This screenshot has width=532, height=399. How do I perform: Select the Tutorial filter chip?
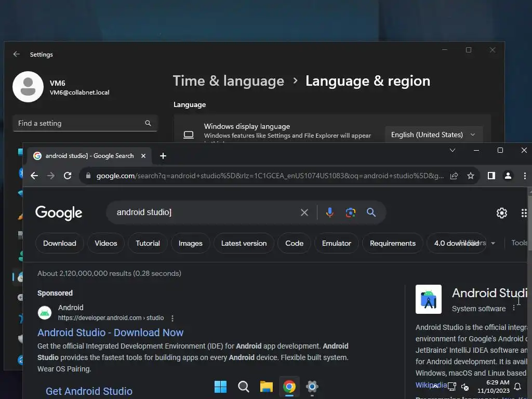pos(148,243)
